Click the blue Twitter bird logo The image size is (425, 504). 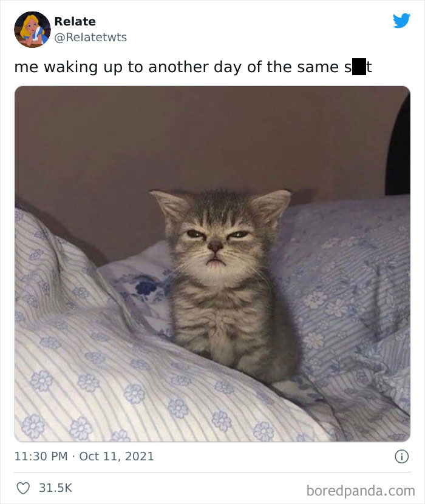(401, 21)
